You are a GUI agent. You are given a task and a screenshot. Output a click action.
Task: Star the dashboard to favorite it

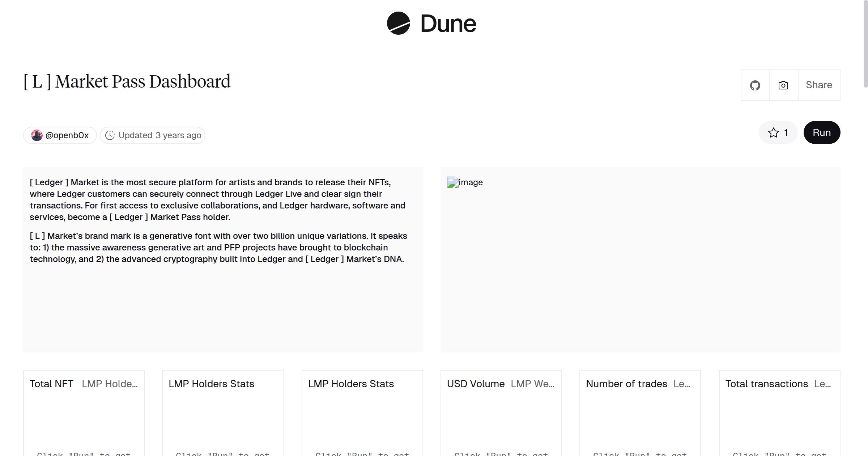[x=778, y=132]
